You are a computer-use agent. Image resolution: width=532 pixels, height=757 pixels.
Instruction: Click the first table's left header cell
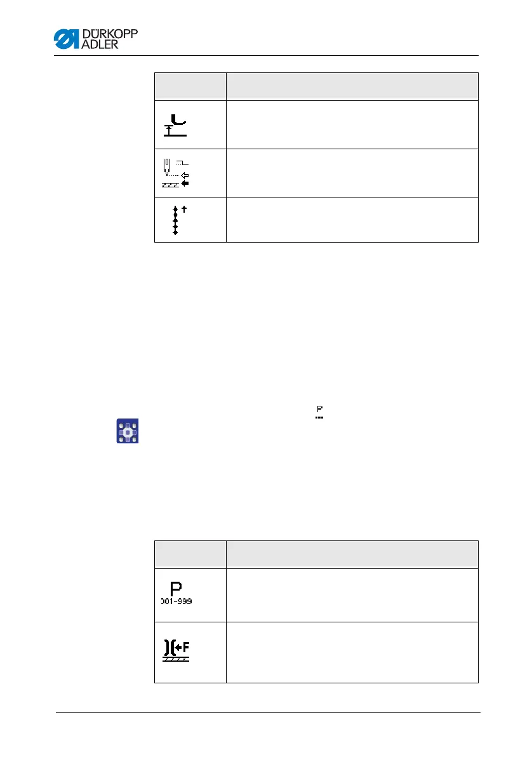[x=190, y=87]
